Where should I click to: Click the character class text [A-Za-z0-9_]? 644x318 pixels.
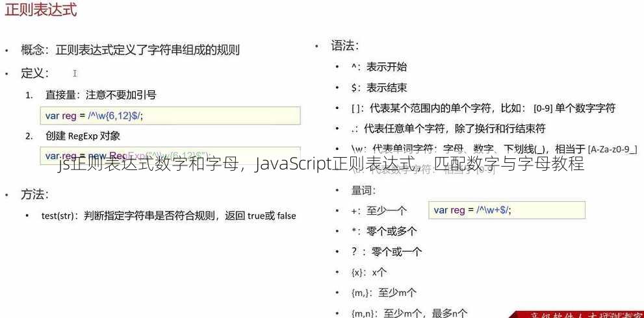[612, 149]
